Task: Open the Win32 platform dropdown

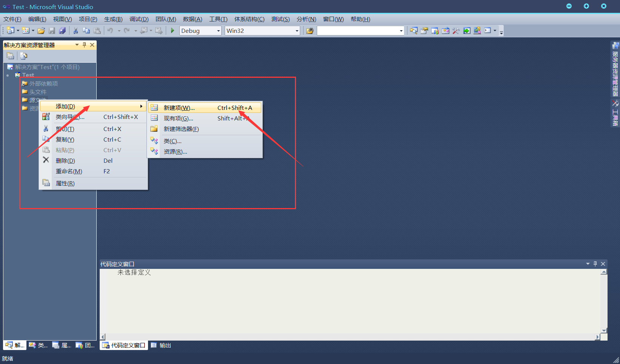Action: tap(297, 31)
